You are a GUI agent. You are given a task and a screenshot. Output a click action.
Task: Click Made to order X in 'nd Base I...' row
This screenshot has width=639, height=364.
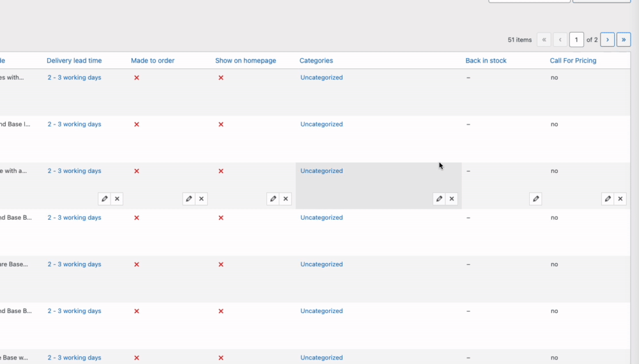(x=137, y=125)
